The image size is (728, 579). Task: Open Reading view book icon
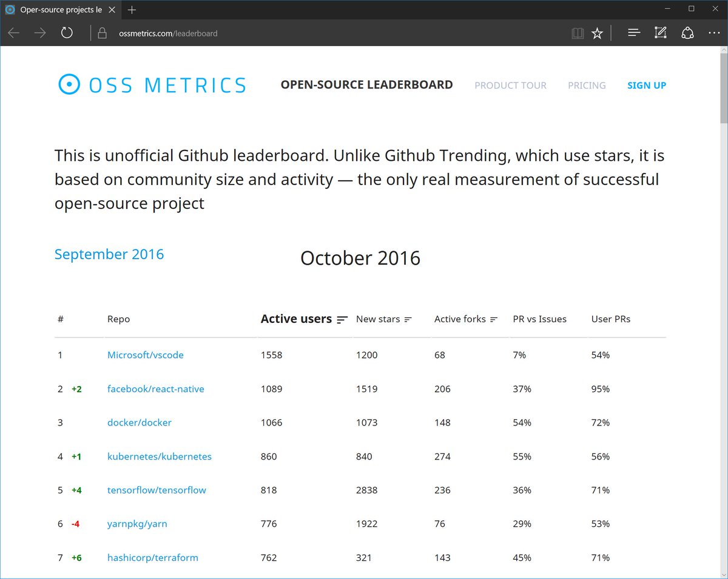[x=578, y=33]
